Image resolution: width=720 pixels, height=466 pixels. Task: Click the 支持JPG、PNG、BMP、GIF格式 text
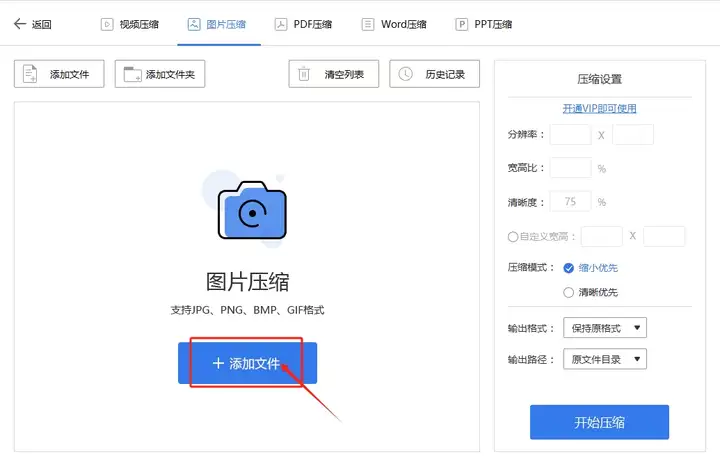tap(248, 310)
